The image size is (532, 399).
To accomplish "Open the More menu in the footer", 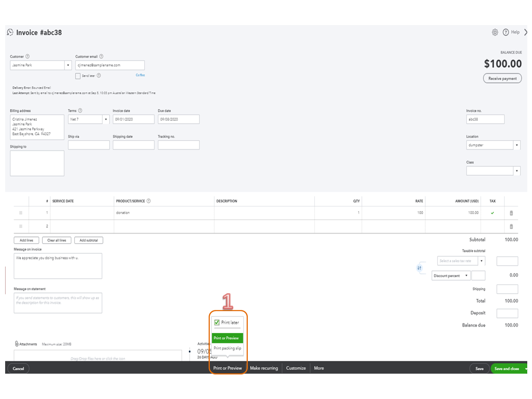I will [319, 368].
